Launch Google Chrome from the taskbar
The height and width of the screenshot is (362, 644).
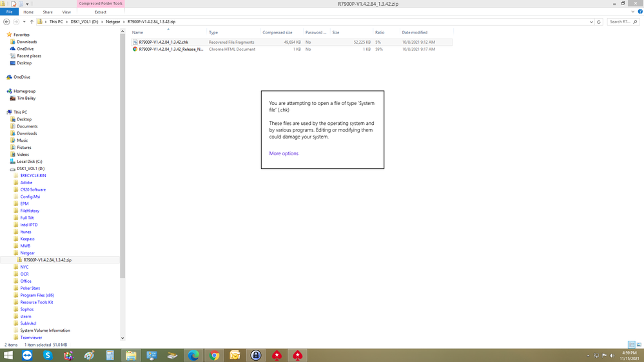214,356
